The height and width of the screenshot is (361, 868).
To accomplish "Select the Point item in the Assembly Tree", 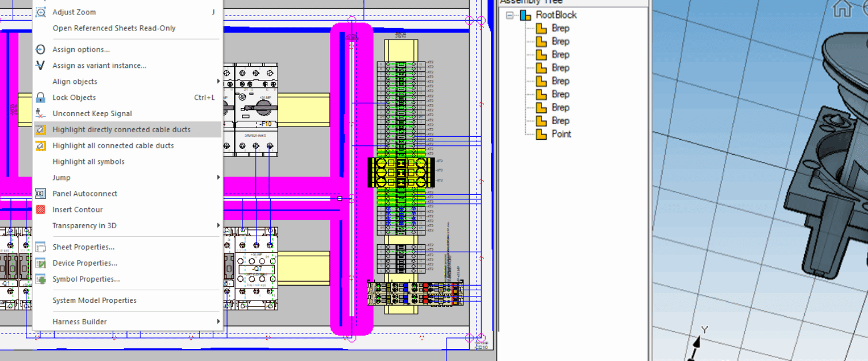I will coord(562,134).
